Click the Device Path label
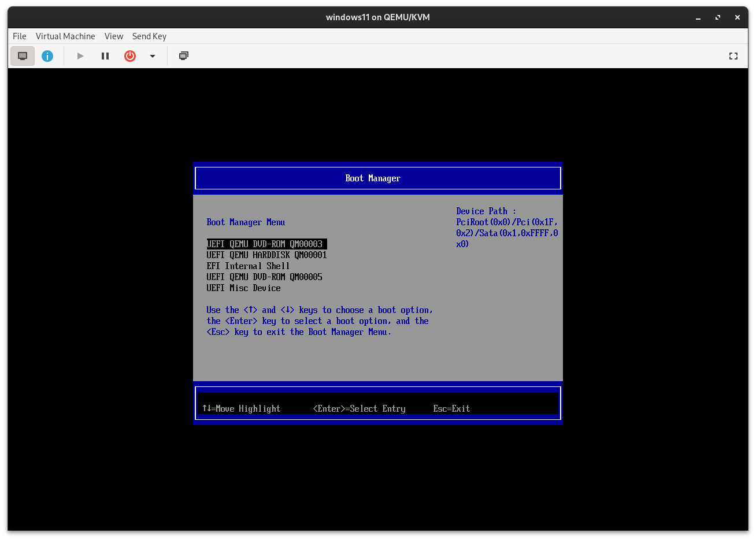Viewport: 756px width, 540px height. click(x=486, y=211)
